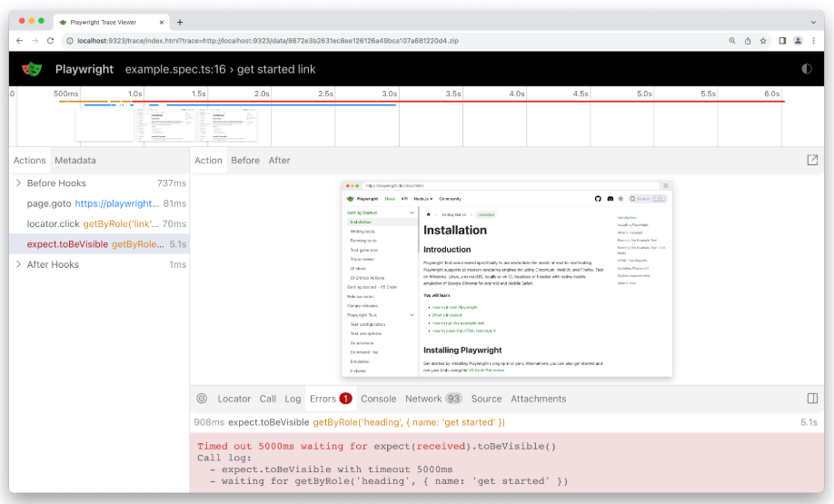Click the Playwright masks logo

pyautogui.click(x=32, y=69)
